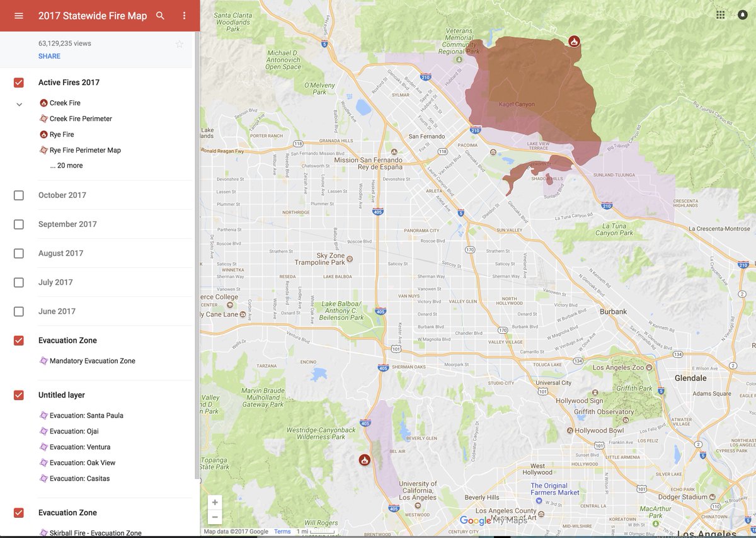Screen dimensions: 756x538
Task: Select the Creek Fire Perimeter polygon icon
Action: click(x=43, y=118)
